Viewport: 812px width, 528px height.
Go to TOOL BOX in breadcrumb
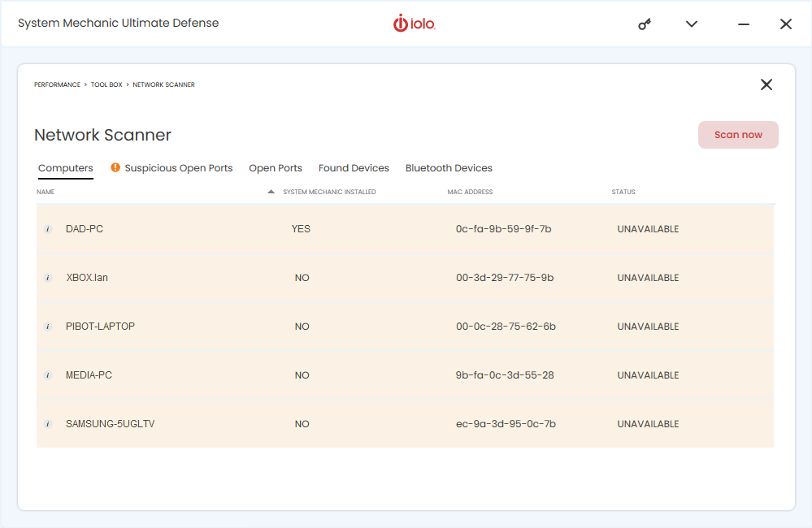point(106,84)
